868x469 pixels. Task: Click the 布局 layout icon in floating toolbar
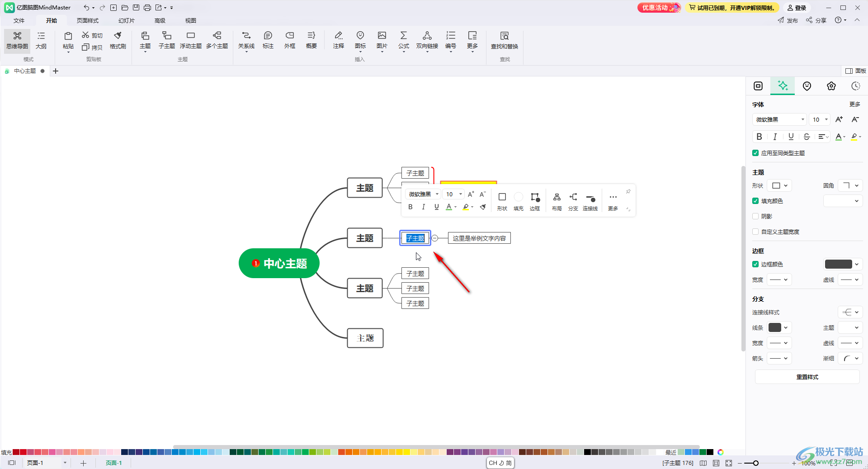pos(557,201)
